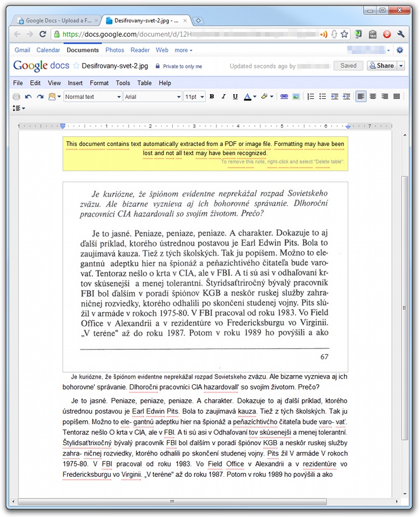Toggle bold formatting
420x517 pixels.
(x=212, y=97)
